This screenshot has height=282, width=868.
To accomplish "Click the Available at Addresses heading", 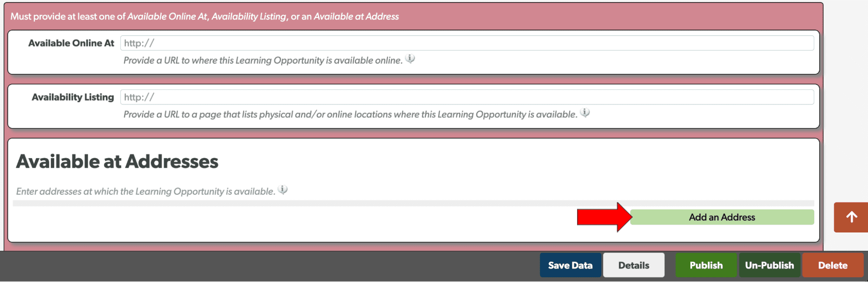I will [x=117, y=161].
